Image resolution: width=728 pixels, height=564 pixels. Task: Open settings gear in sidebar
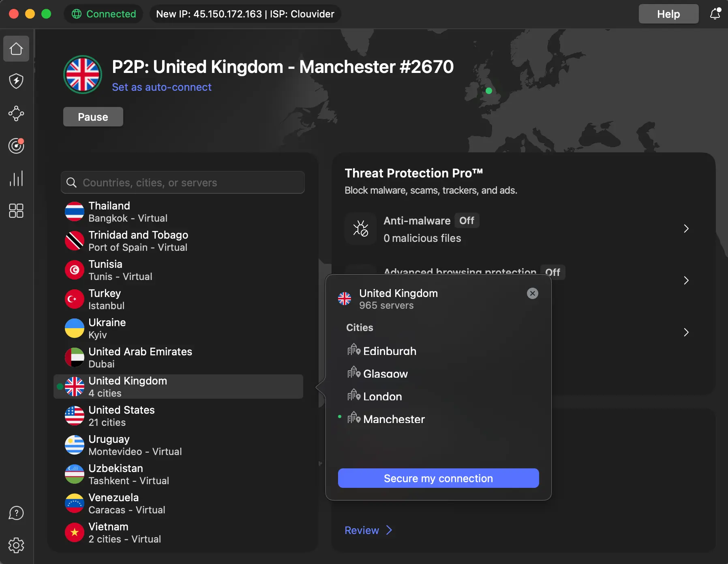[x=16, y=545]
